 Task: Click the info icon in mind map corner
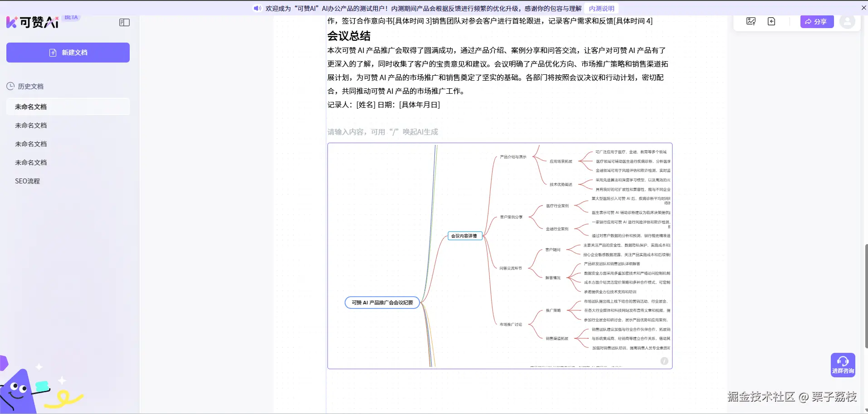click(x=664, y=361)
